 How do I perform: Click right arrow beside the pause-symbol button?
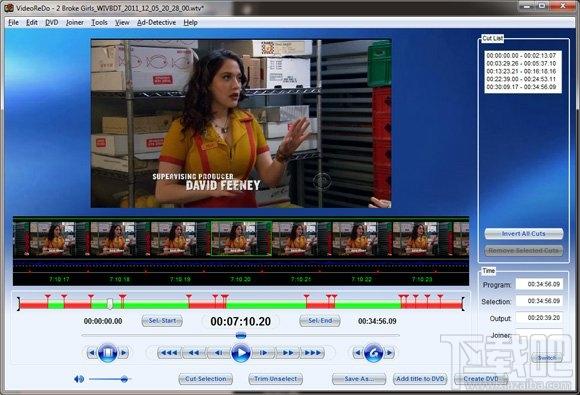point(124,353)
